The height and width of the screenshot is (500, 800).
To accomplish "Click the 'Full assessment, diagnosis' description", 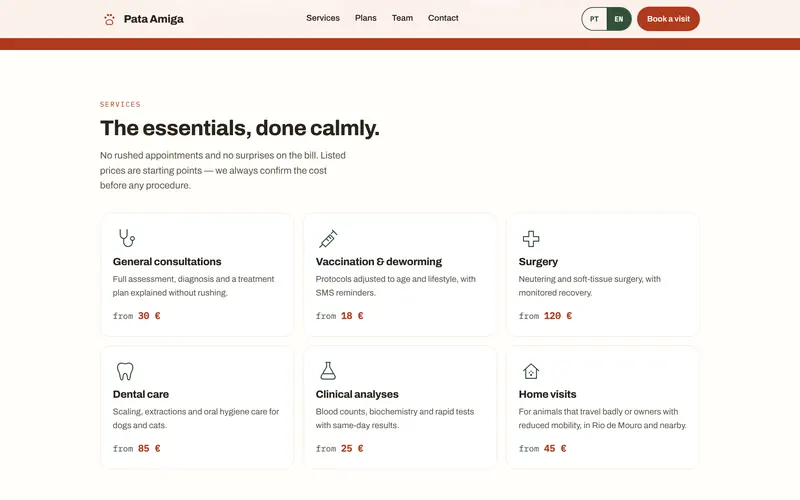I will tap(193, 286).
